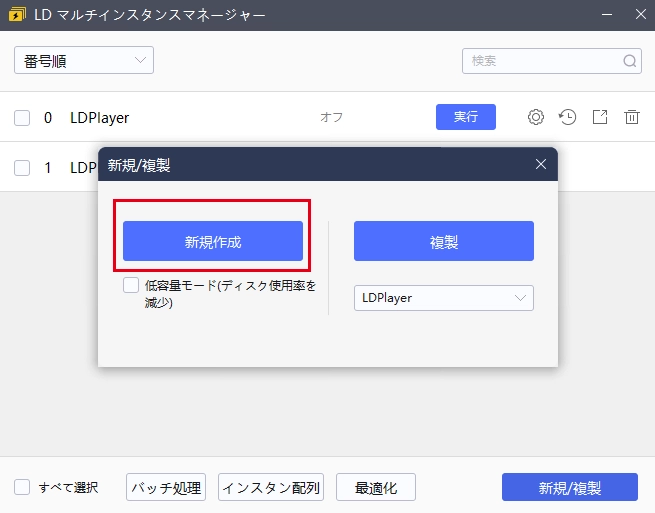Click the 最適化 button
The image size is (655, 513).
tap(376, 487)
